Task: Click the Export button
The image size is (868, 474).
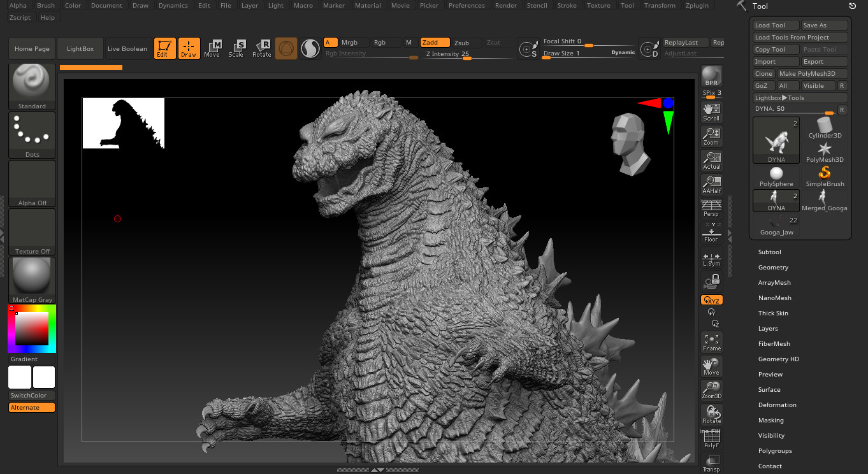Action: tap(825, 62)
